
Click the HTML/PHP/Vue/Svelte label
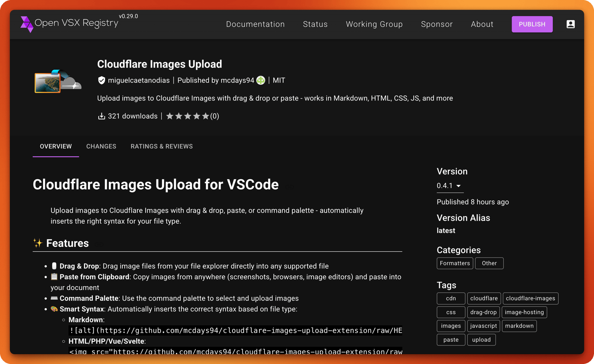(107, 341)
